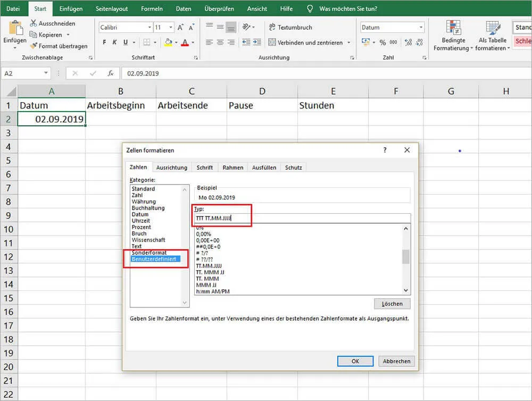This screenshot has height=401, width=532.
Task: Toggle italic formatting with K icon
Action: (x=114, y=42)
